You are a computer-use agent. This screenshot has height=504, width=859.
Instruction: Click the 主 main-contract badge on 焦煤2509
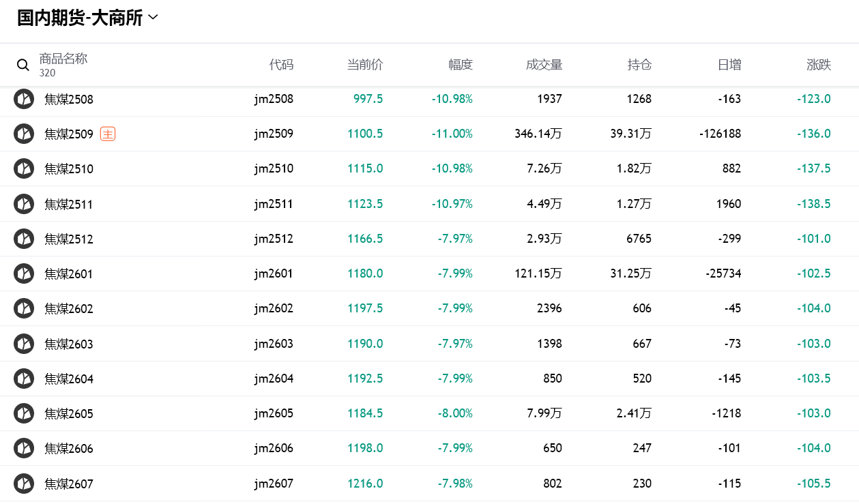pos(108,134)
